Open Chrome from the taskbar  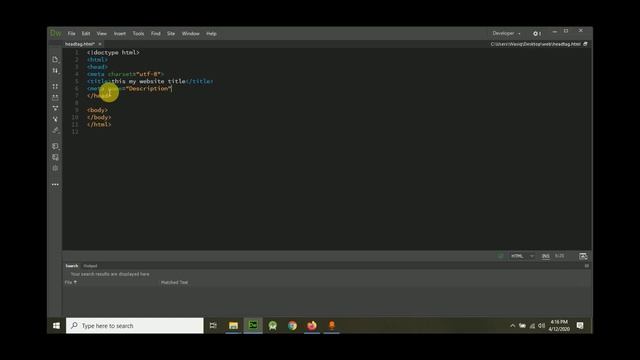tap(292, 326)
